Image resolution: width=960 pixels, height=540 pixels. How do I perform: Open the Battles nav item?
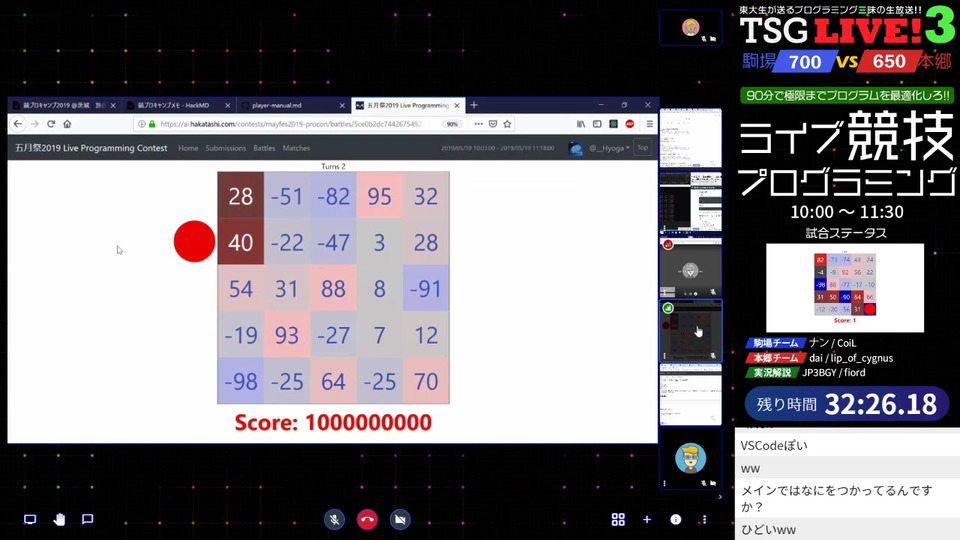(264, 148)
